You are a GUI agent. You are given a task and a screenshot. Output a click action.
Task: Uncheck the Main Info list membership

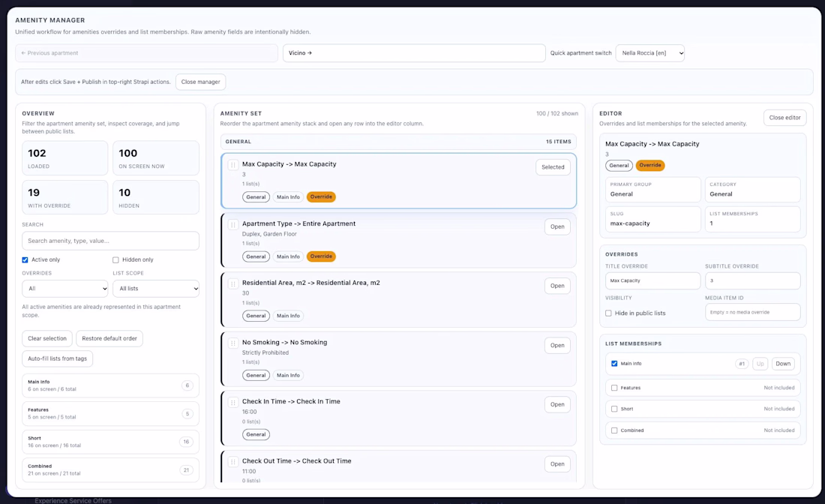coord(614,364)
